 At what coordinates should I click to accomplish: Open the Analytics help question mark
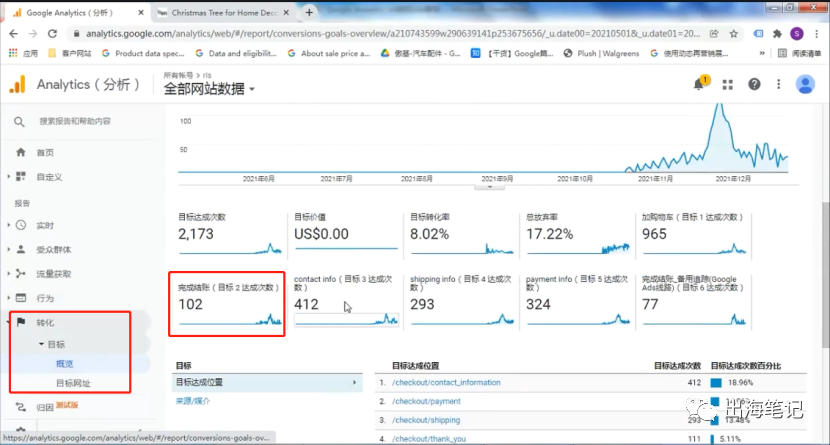point(754,84)
